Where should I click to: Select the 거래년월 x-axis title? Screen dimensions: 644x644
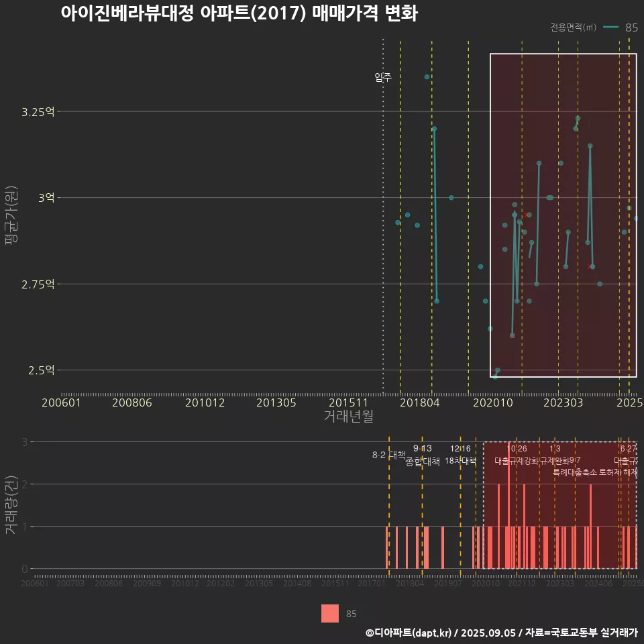[348, 416]
